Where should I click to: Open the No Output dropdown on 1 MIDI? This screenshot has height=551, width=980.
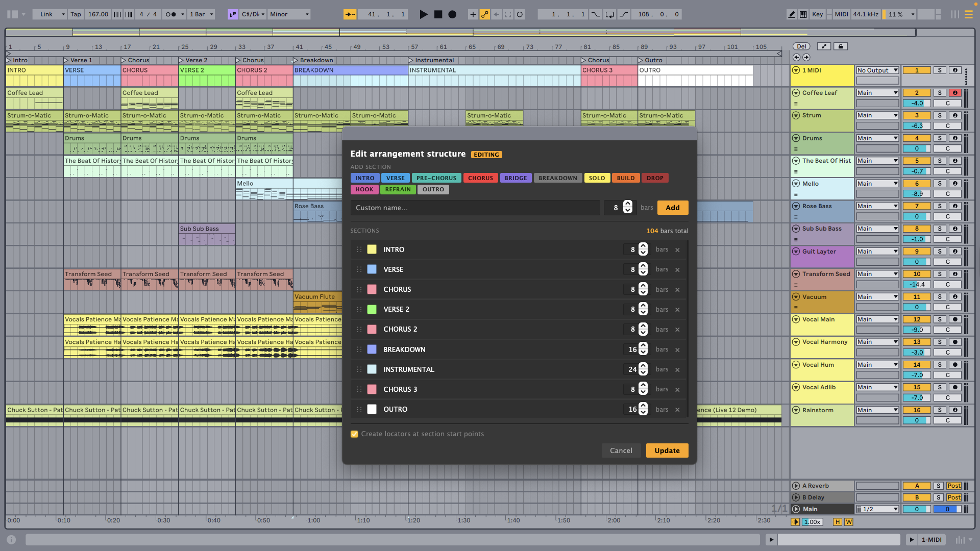877,70
